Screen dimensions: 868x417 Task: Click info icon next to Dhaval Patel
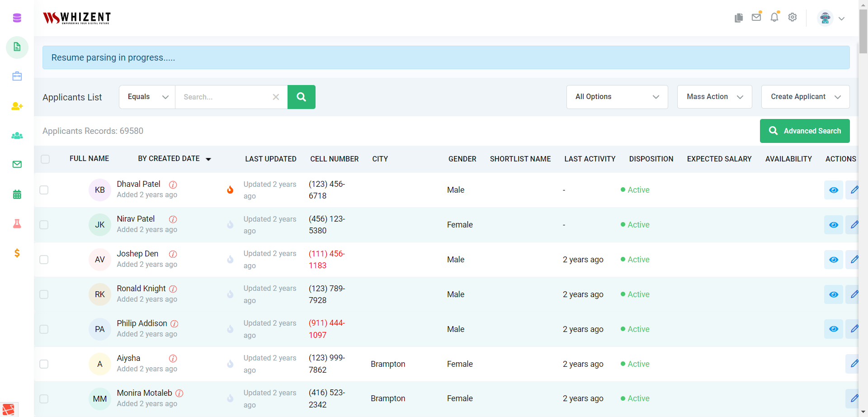(173, 185)
